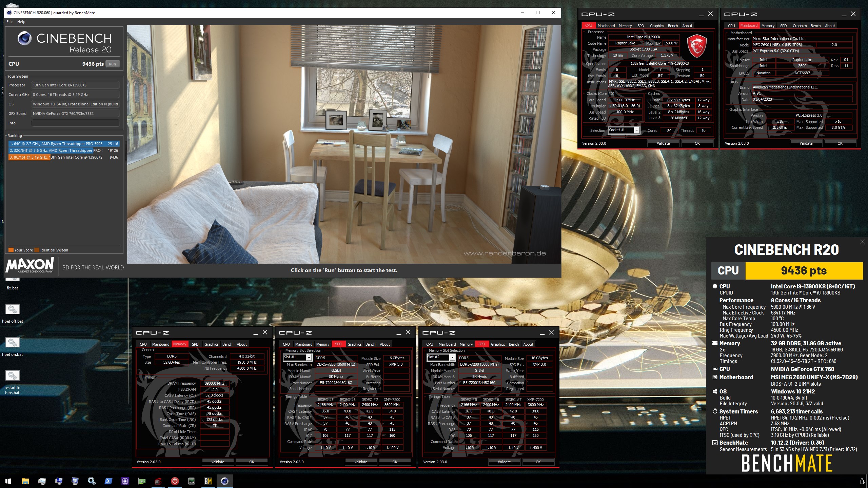868x488 pixels.
Task: Click the DRAM Frequency 3900.0 MHz value
Action: [214, 384]
